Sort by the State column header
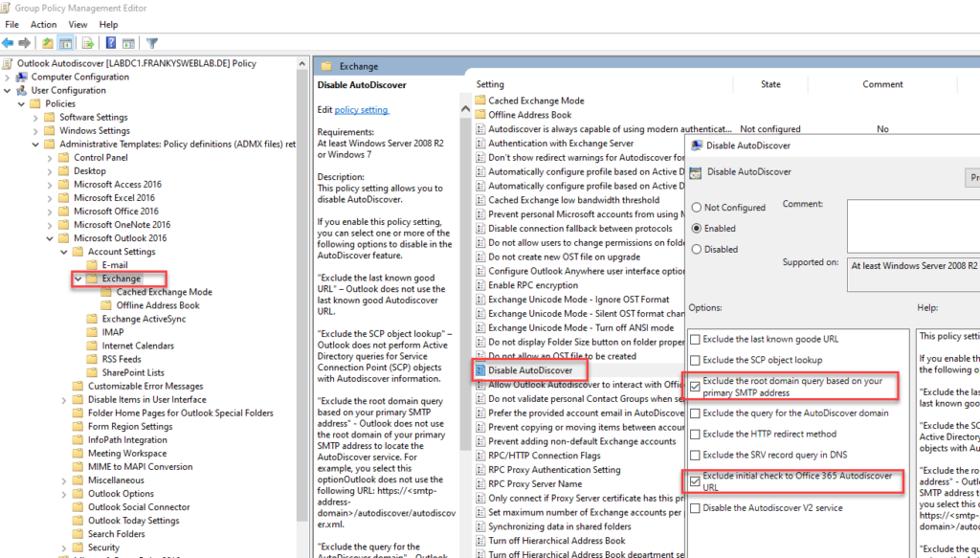 770,84
